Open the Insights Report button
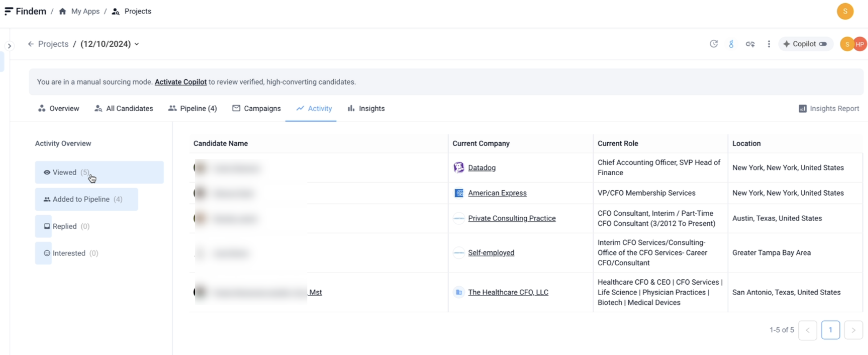This screenshot has height=355, width=868. (x=829, y=109)
